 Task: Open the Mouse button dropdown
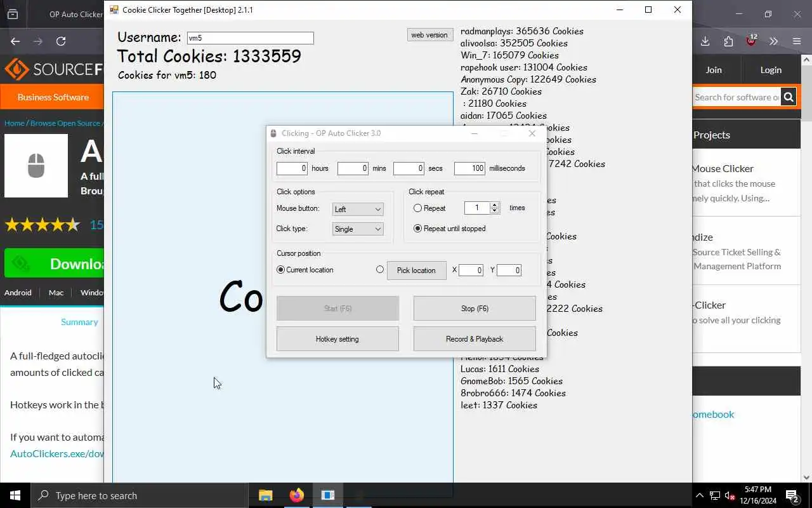pos(358,209)
